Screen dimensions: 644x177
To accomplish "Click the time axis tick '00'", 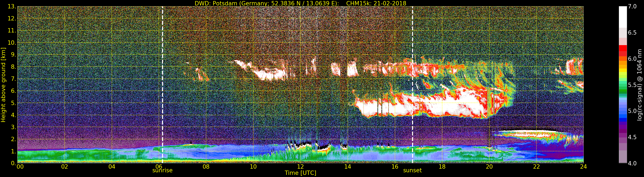I will pos(20,166).
